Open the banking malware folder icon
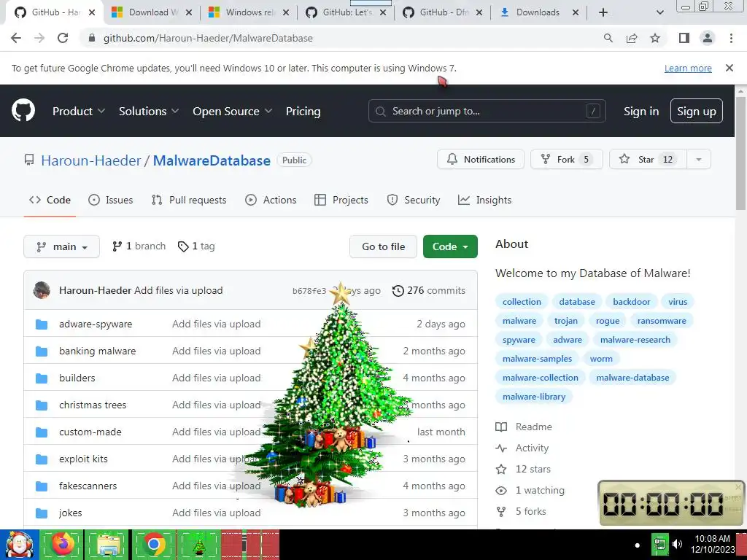The image size is (747, 560). (42, 351)
